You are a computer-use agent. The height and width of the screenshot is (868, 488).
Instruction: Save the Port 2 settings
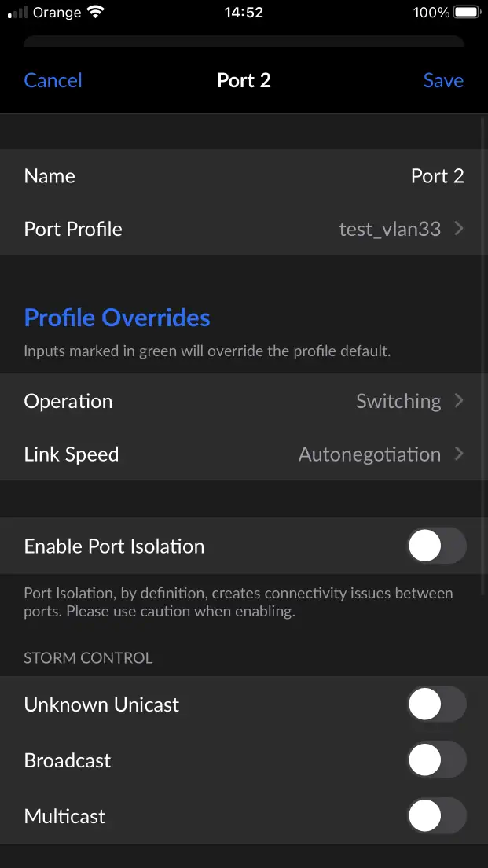[443, 80]
